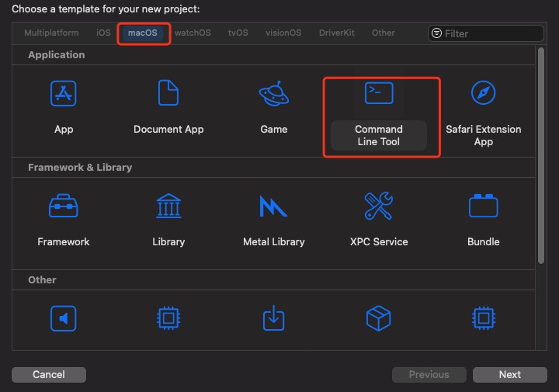Choose the download-arrow template under Other

pyautogui.click(x=274, y=318)
